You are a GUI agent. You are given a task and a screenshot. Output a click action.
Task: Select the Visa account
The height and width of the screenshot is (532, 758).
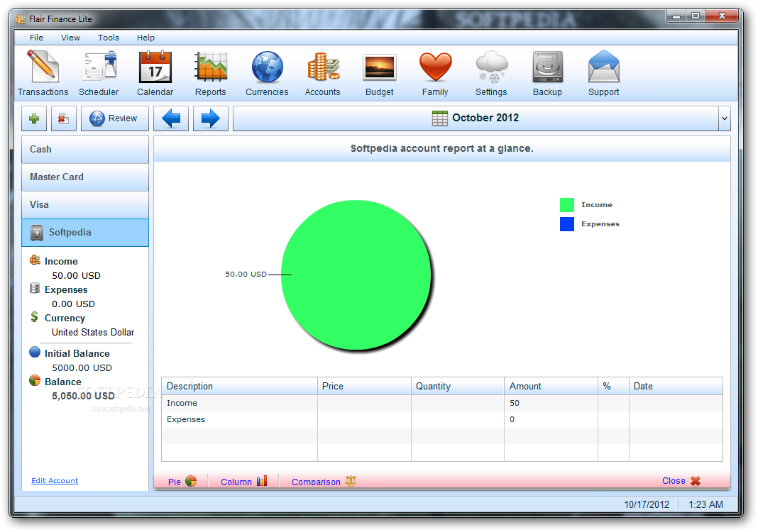click(x=85, y=205)
